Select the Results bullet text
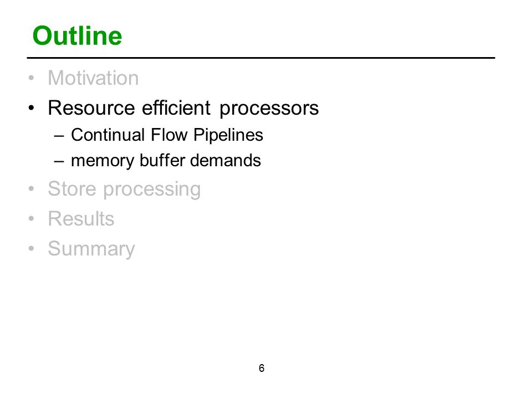The height and width of the screenshot is (399, 532). (x=81, y=218)
